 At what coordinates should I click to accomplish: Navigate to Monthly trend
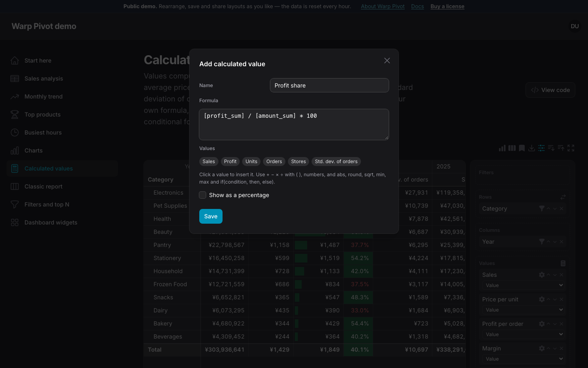[62, 96]
